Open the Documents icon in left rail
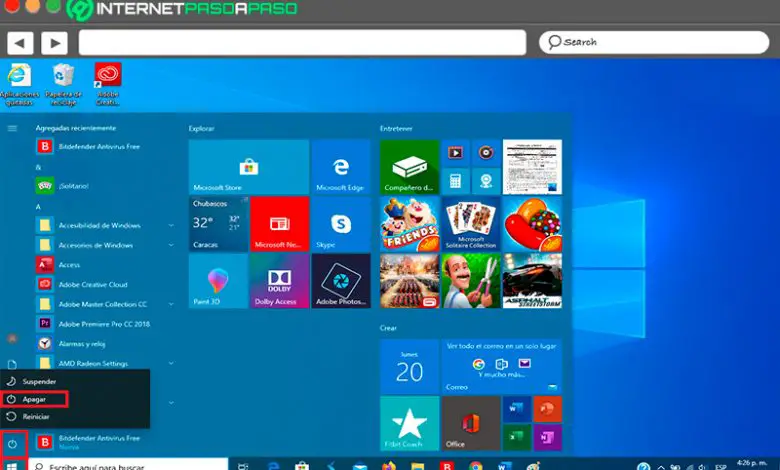 tap(12, 364)
